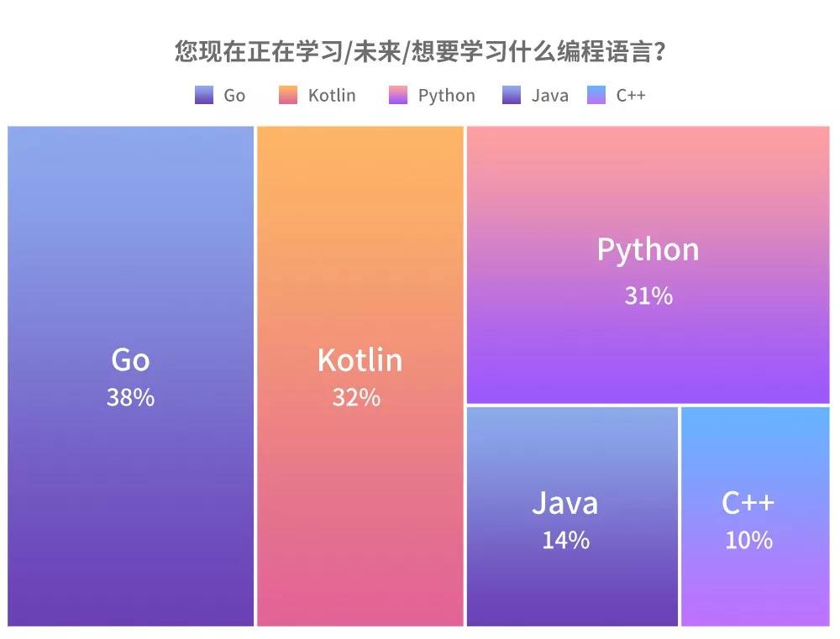Select the Python block name in treemap
This screenshot has width=840, height=639.
(x=648, y=249)
